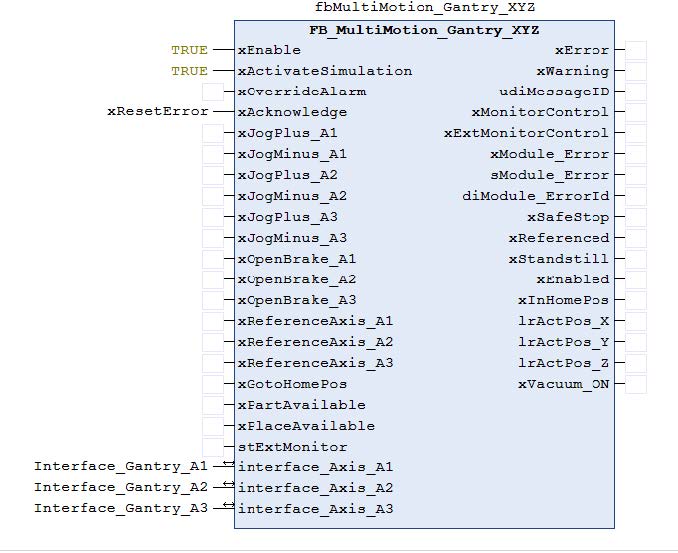Select the fbMultiMotion_Gantry_XYZ instance name
Screen dimensions: 678x553
click(425, 8)
